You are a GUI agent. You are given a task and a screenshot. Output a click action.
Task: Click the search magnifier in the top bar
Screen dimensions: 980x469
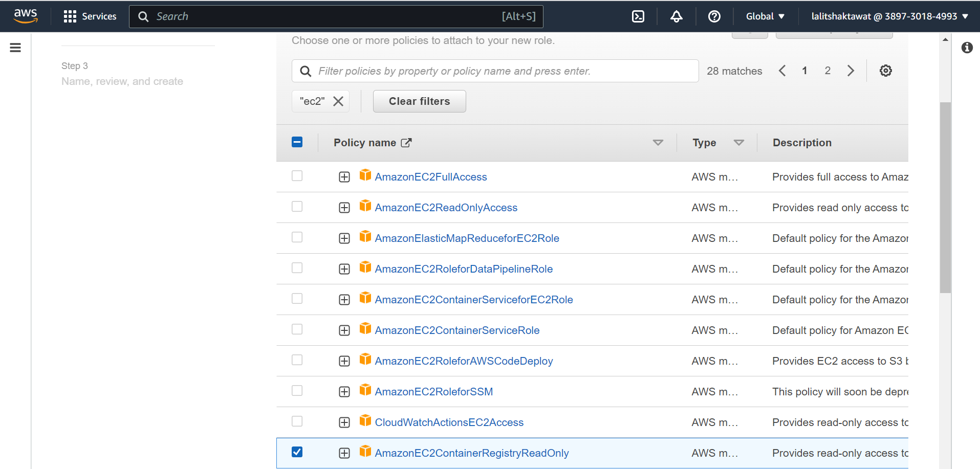pos(144,17)
